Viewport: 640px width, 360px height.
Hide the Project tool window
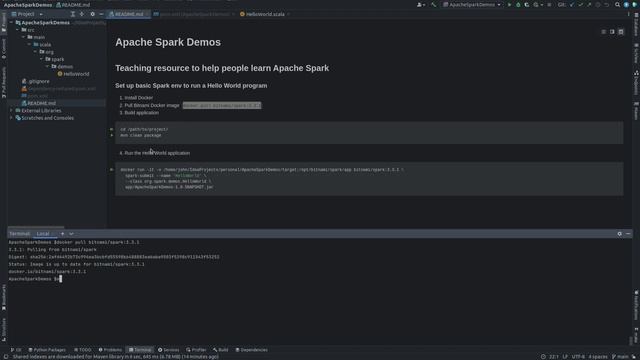[x=101, y=14]
